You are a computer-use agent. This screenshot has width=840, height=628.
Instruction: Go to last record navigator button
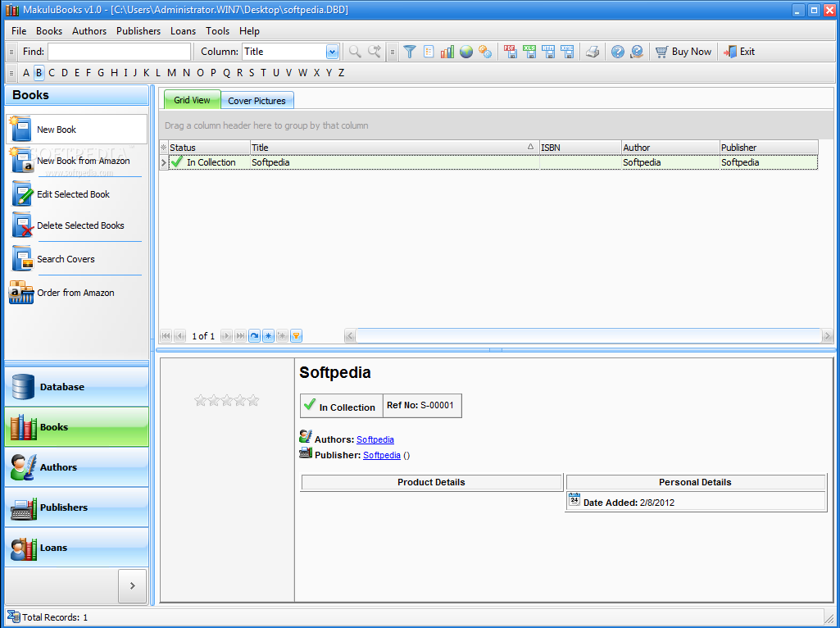241,336
